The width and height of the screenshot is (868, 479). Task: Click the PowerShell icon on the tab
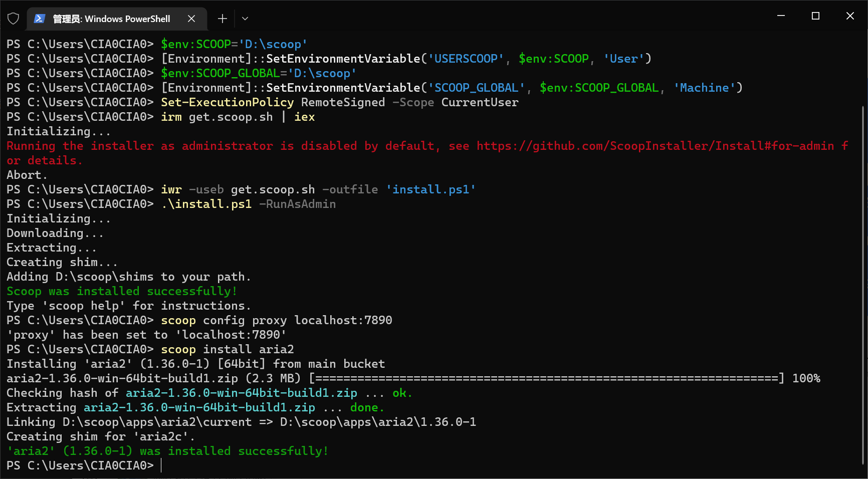click(40, 19)
